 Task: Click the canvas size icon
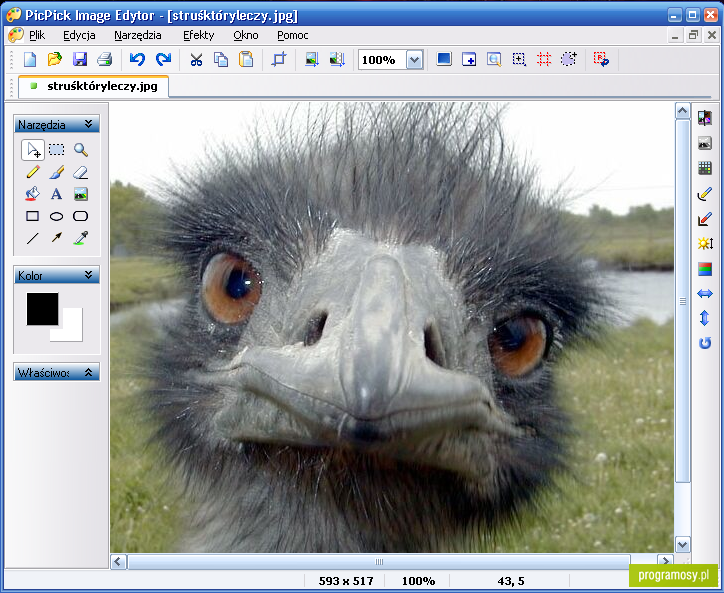pyautogui.click(x=338, y=59)
